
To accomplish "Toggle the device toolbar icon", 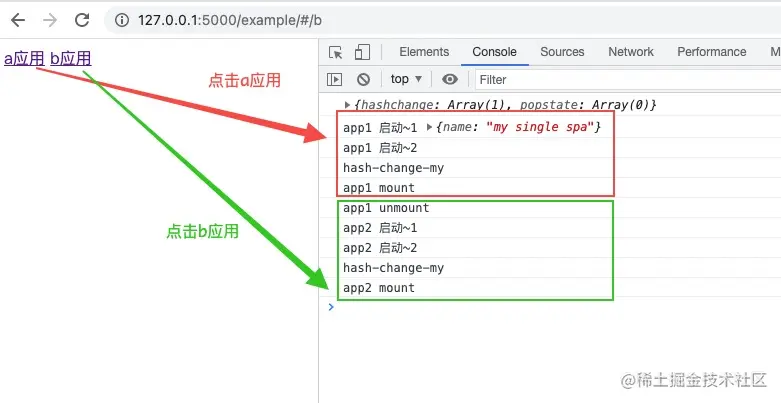I will click(x=362, y=52).
